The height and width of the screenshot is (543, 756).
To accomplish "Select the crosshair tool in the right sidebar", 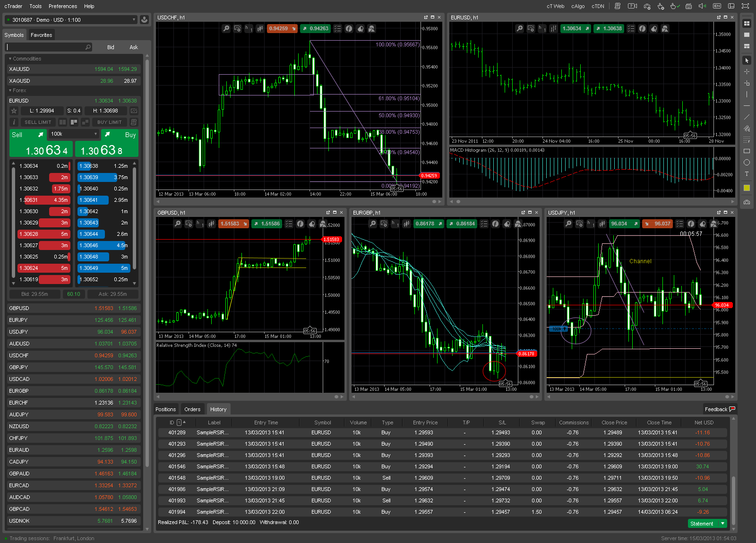I will click(747, 71).
